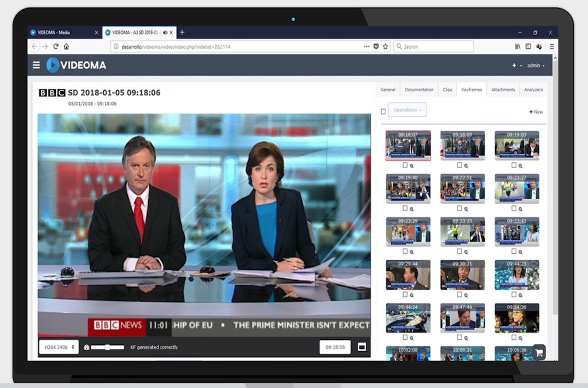This screenshot has width=588, height=388.
Task: Check the 09:18:07 keyframe checkbox
Action: 405,165
